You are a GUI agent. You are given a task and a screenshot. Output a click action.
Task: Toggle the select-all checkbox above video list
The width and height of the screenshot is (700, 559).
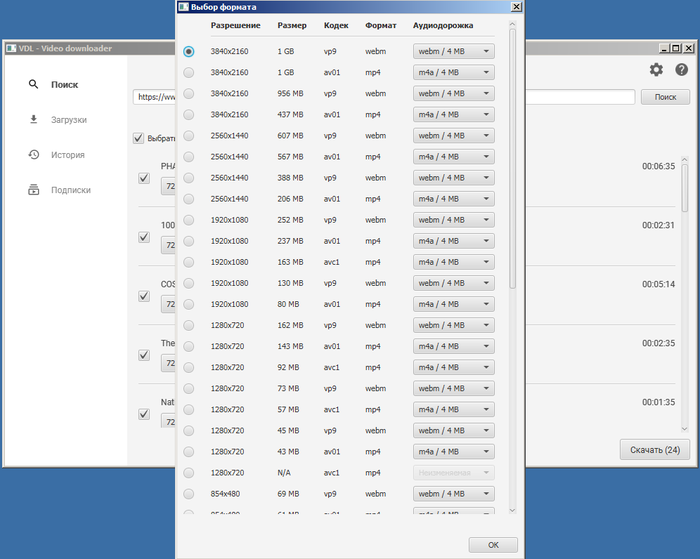[138, 138]
